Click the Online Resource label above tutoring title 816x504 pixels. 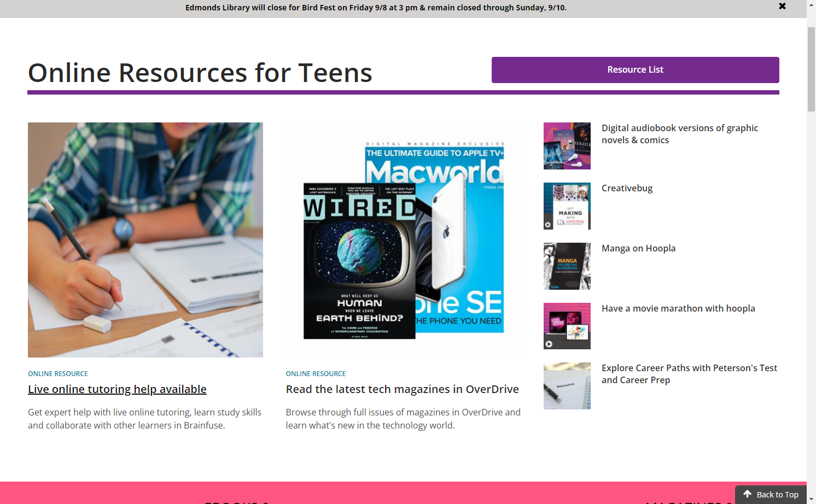tap(58, 374)
